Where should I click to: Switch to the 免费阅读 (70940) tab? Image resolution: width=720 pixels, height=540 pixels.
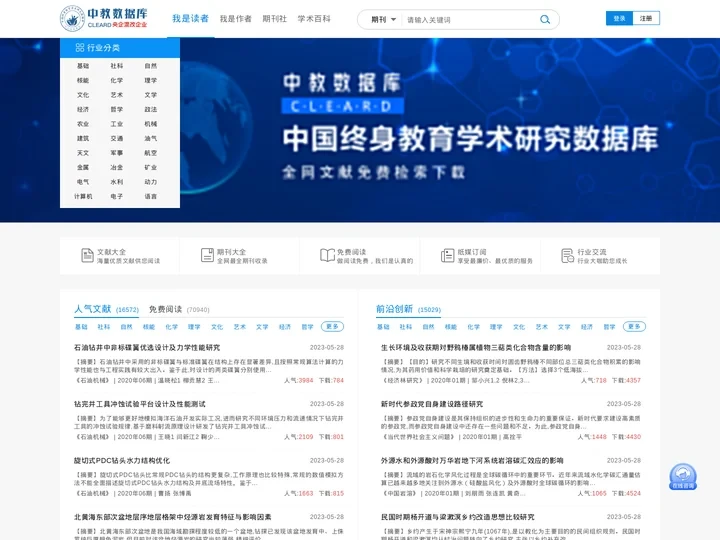(x=179, y=309)
